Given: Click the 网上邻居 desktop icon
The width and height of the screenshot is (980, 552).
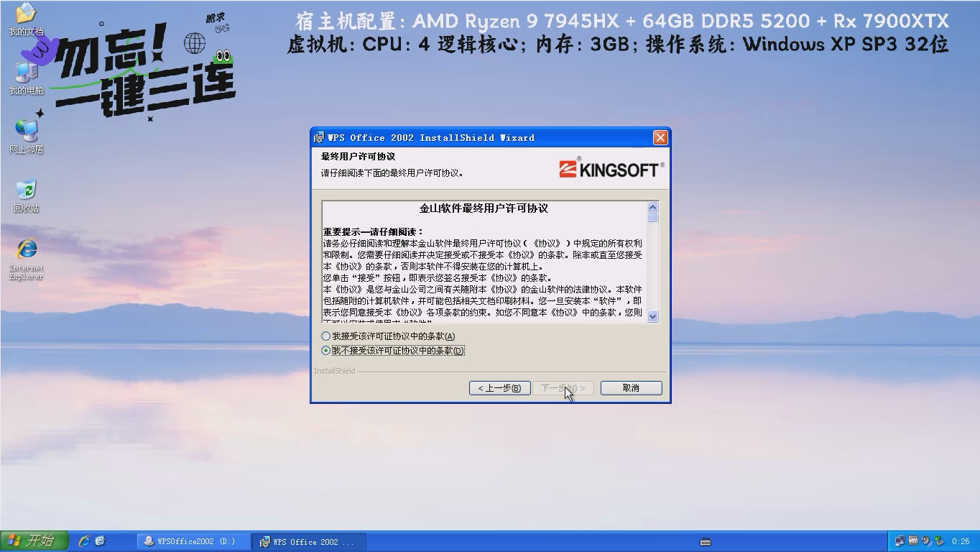Looking at the screenshot, I should (26, 137).
